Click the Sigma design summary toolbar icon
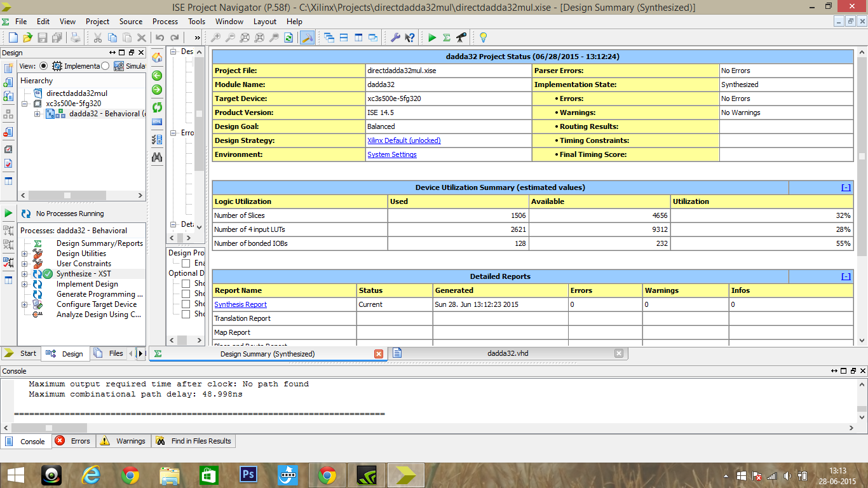The width and height of the screenshot is (868, 488). coord(447,37)
